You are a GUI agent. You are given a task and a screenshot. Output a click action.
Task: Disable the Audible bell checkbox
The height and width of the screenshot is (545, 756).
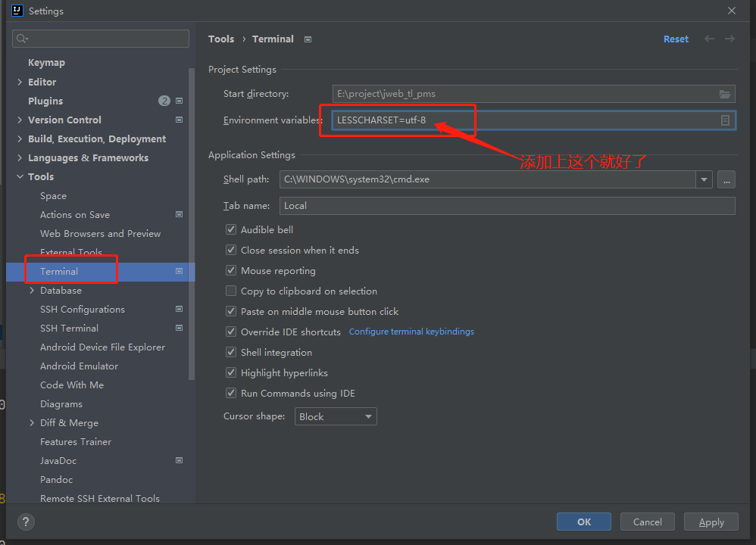pyautogui.click(x=231, y=229)
